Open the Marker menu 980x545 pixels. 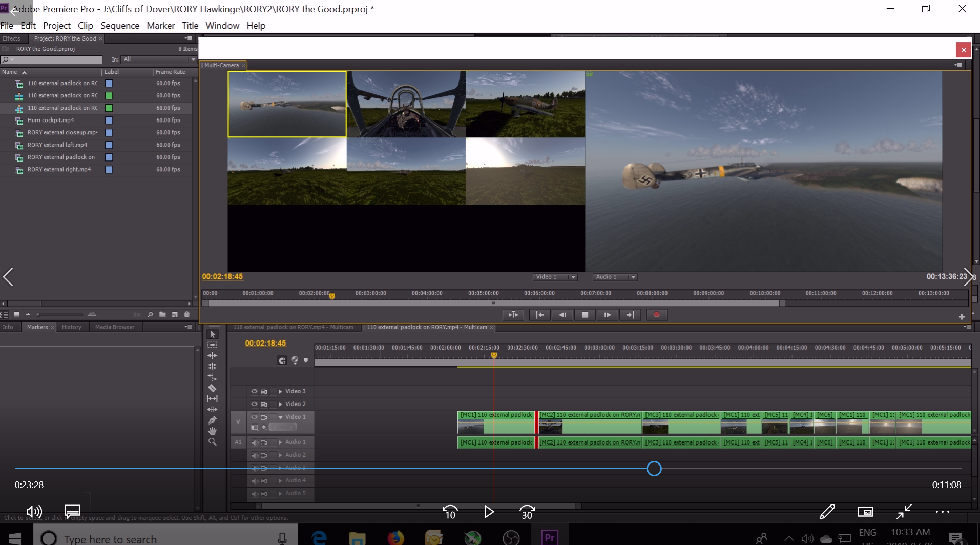coord(161,25)
